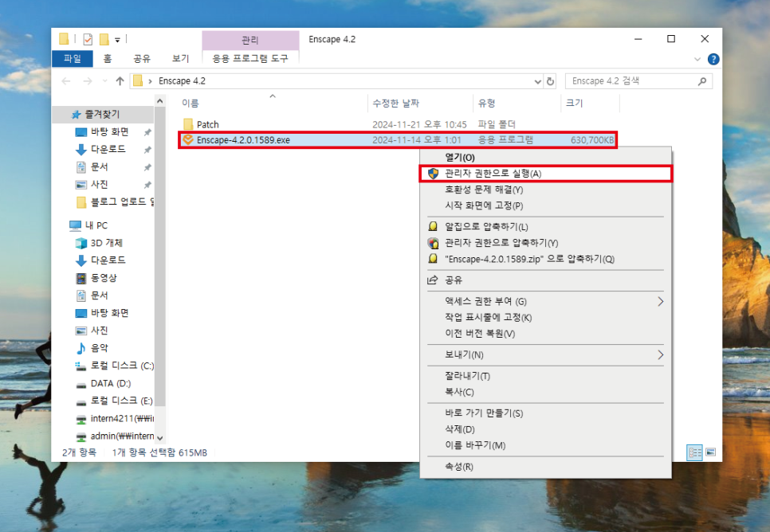Open the intern4211 network drive
770x532 pixels.
point(115,419)
